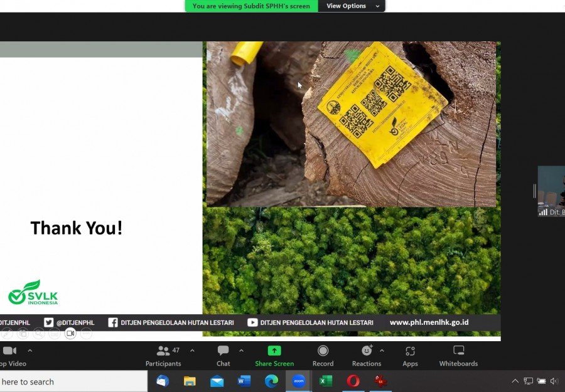
Task: Click the Facebook icon on the slide footer
Action: pos(113,322)
